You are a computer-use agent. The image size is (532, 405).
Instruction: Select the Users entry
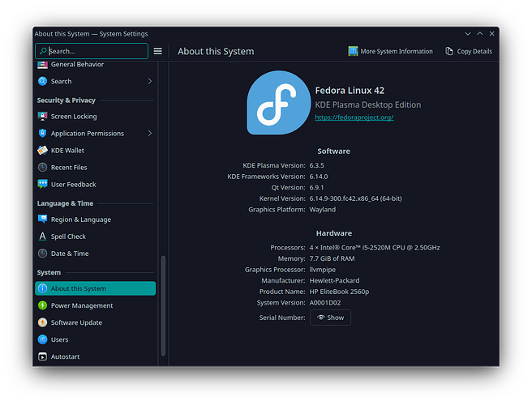96,339
